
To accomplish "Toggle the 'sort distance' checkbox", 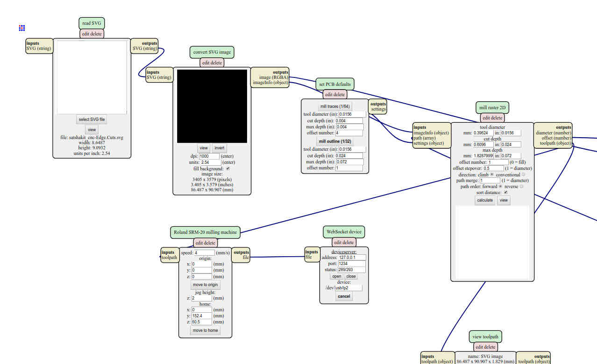I will click(x=505, y=192).
